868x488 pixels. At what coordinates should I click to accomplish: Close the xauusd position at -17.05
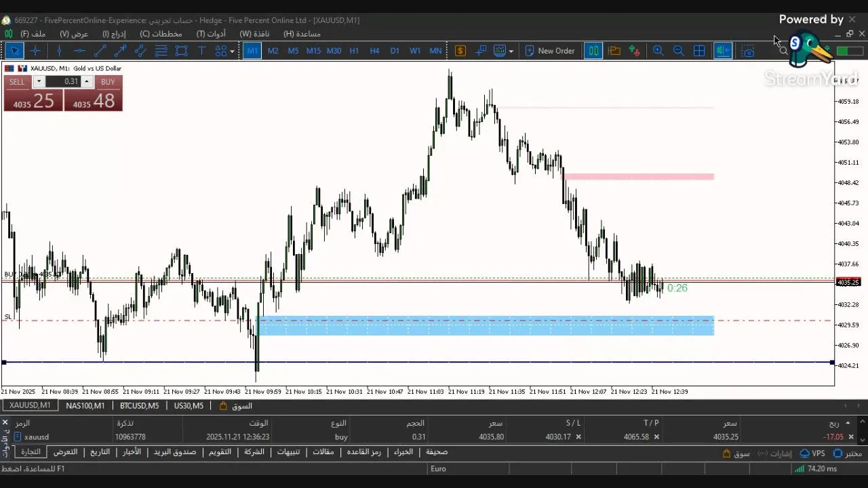(x=851, y=437)
